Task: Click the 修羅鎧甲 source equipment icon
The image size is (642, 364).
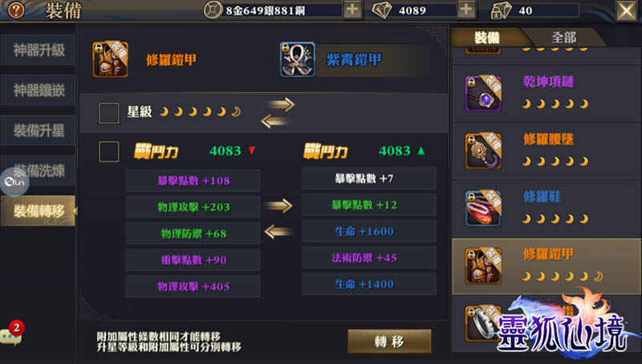Action: (x=111, y=59)
